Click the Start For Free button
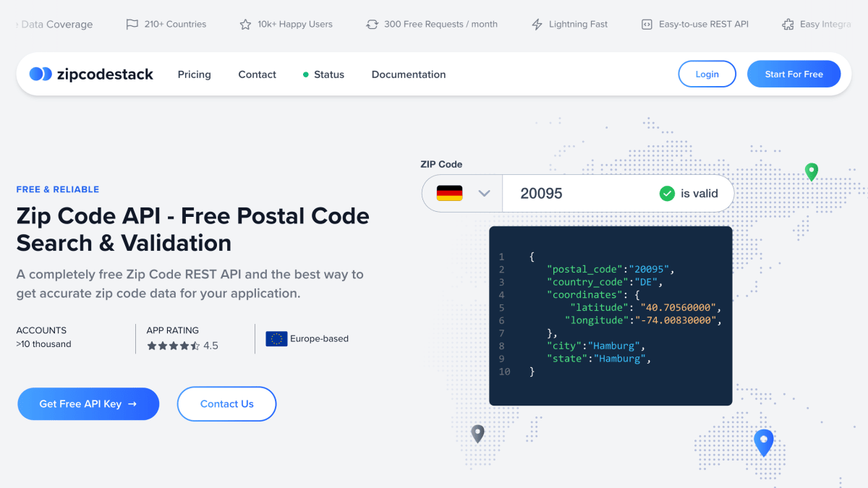 [794, 74]
